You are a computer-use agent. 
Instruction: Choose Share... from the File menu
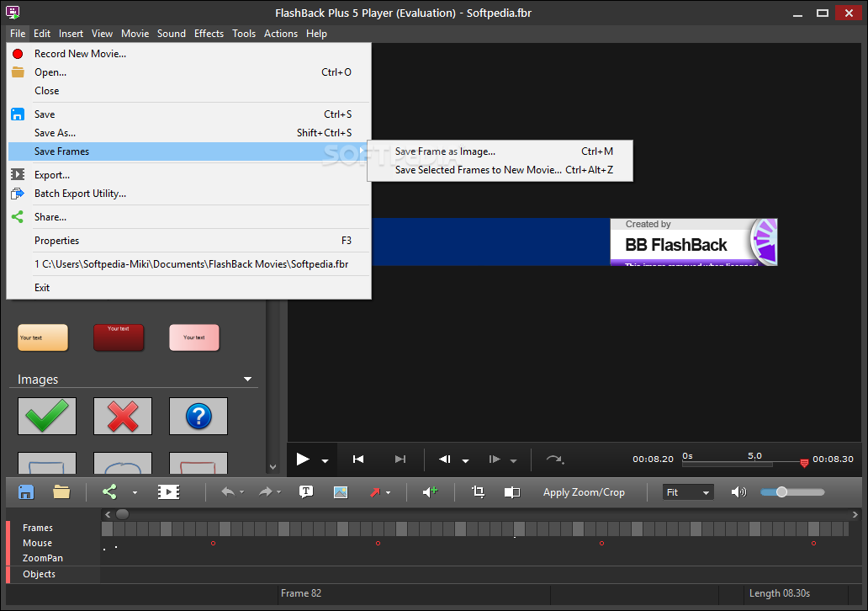point(188,217)
